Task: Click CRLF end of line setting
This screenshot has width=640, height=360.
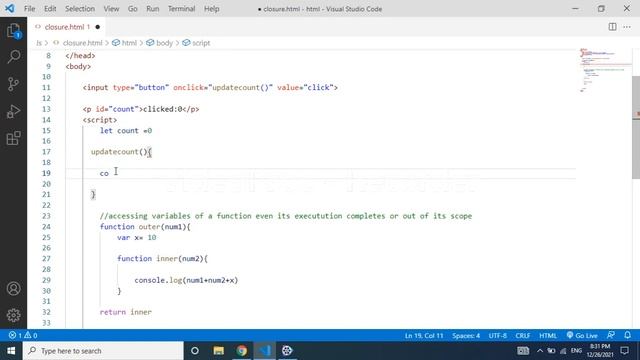Action: click(522, 336)
